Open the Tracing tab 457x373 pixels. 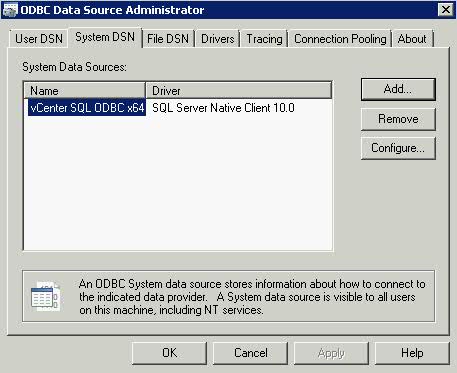[x=264, y=39]
